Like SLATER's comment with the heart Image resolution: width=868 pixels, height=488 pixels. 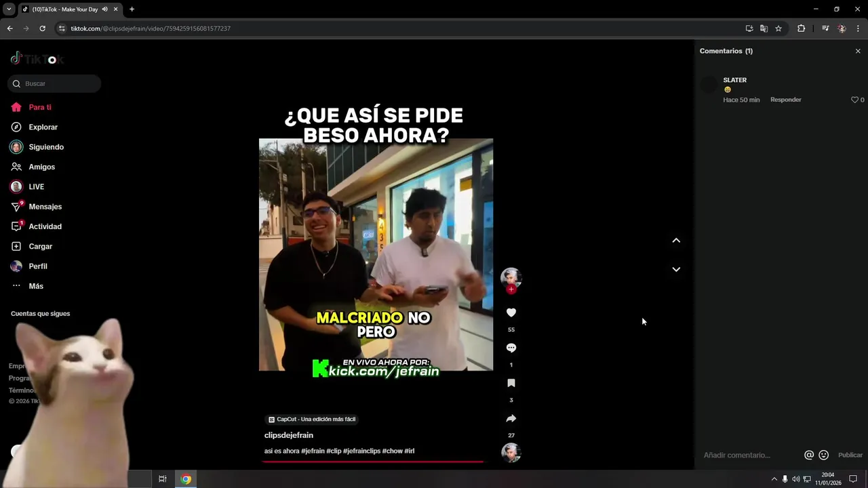[x=854, y=100]
